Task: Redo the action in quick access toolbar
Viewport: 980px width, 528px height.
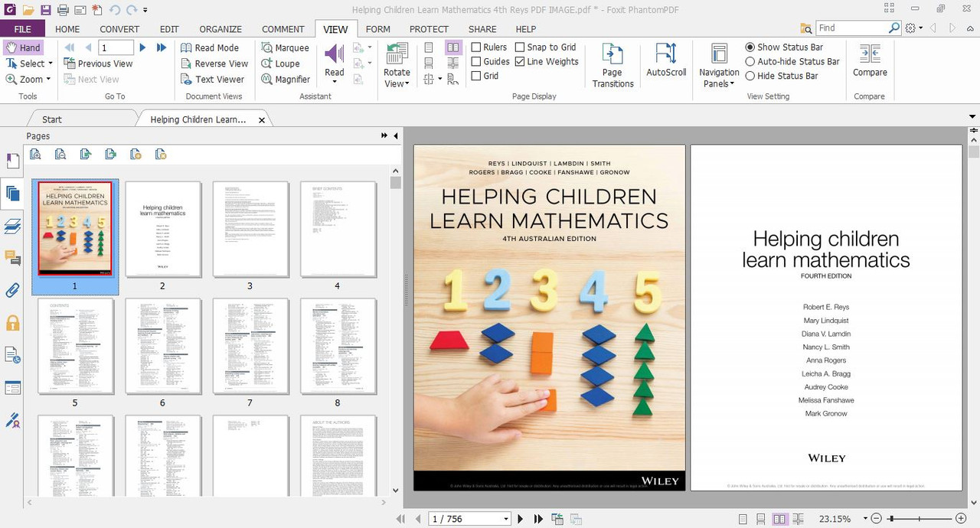Action: tap(132, 10)
